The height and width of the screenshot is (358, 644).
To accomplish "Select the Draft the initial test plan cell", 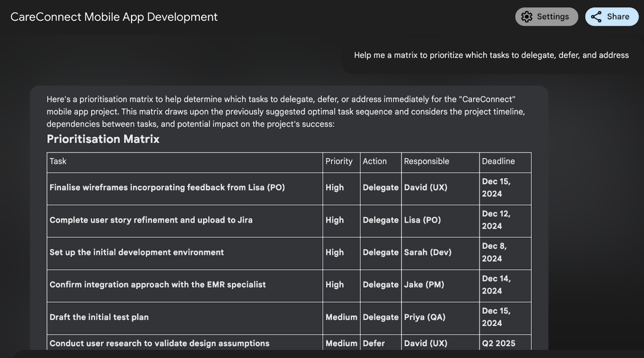I will [99, 317].
